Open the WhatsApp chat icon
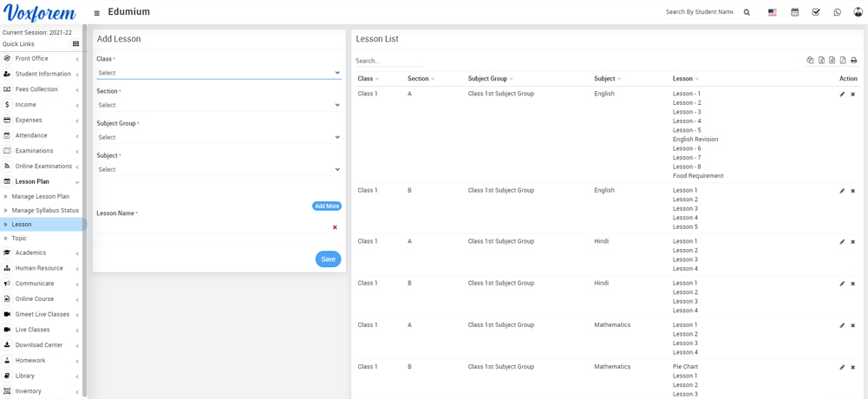 [x=837, y=13]
